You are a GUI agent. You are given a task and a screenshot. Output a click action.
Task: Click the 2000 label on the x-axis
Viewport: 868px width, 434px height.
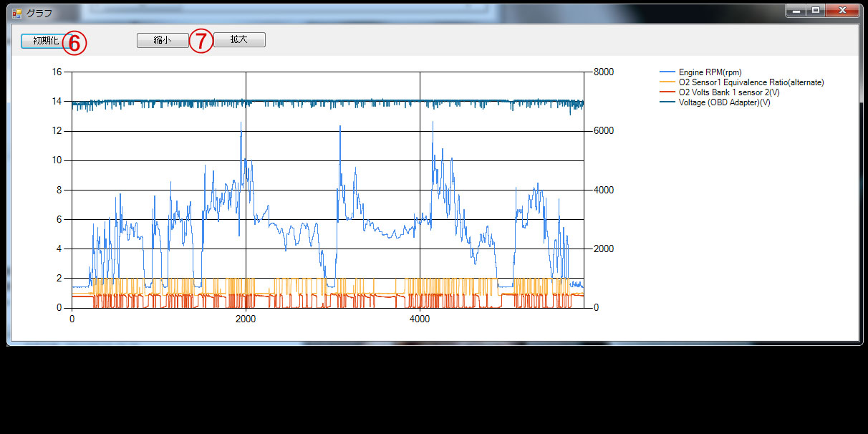pos(246,319)
